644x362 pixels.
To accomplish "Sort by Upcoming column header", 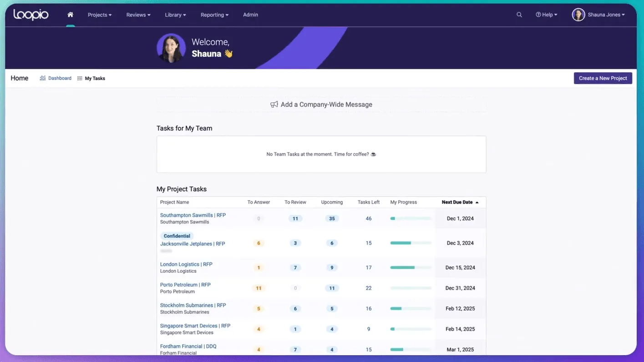I will coord(332,202).
